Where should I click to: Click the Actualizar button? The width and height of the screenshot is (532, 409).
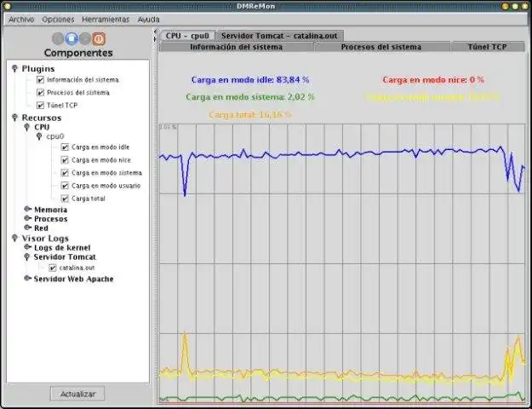pos(77,394)
